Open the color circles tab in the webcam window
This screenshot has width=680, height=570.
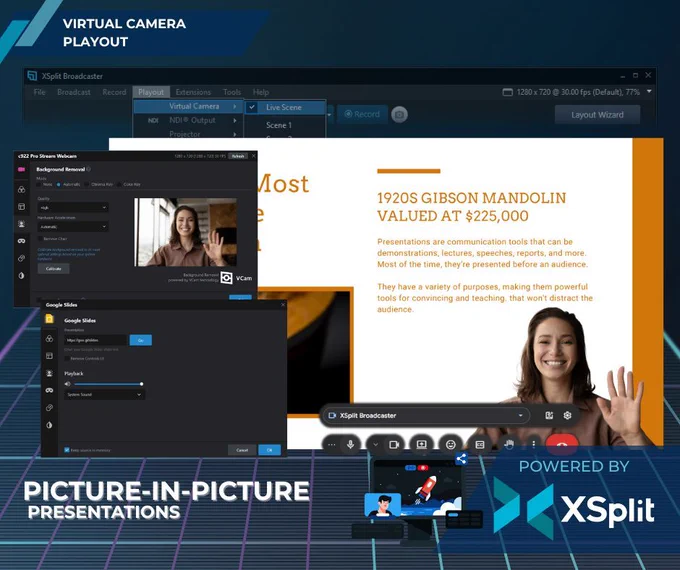pyautogui.click(x=21, y=190)
